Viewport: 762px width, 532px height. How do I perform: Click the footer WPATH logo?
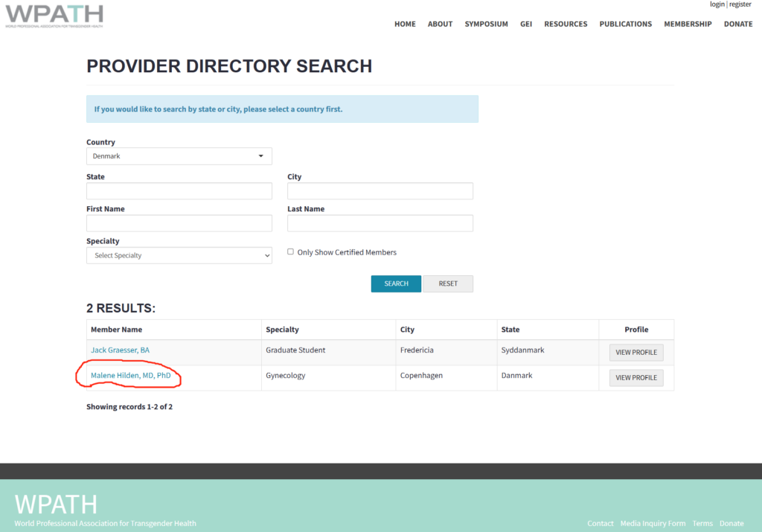[56, 504]
